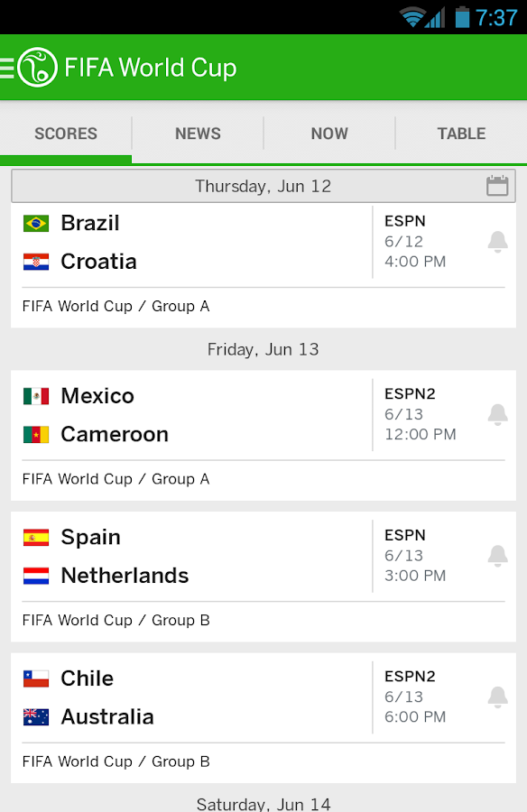Open the Brazil team row

click(x=191, y=223)
